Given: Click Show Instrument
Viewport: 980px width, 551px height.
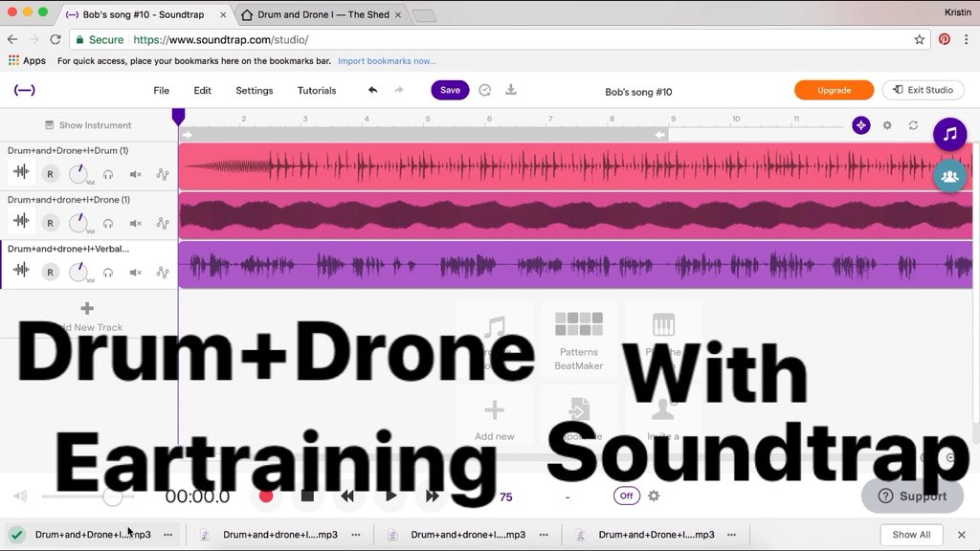Looking at the screenshot, I should point(88,125).
